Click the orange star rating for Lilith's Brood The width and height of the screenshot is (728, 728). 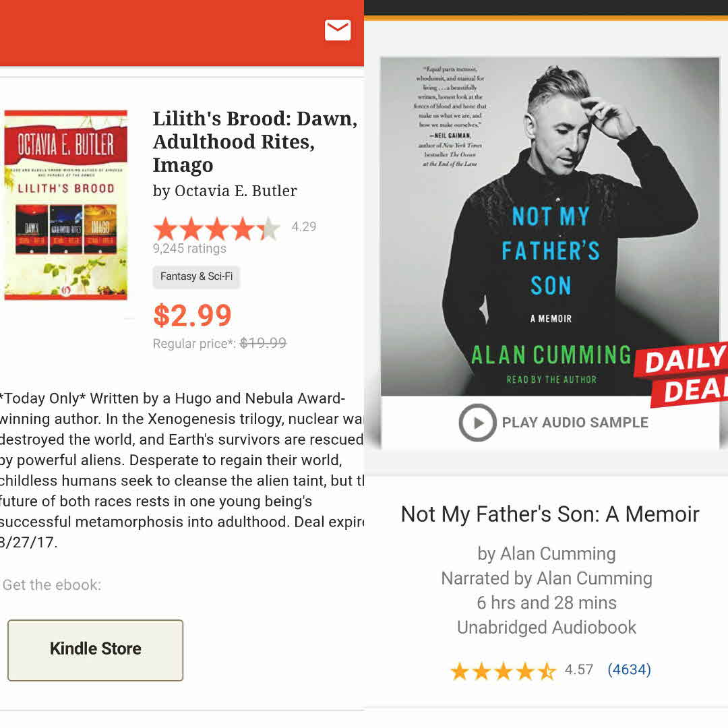pyautogui.click(x=217, y=229)
